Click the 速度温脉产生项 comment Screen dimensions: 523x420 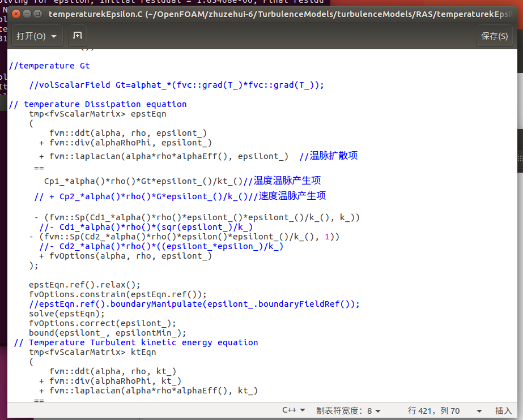[292, 196]
